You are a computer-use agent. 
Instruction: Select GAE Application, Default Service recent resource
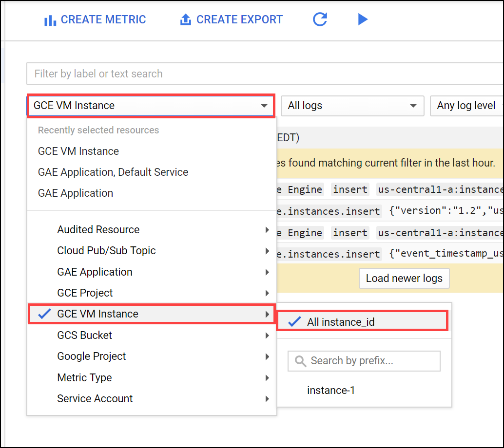[152, 172]
